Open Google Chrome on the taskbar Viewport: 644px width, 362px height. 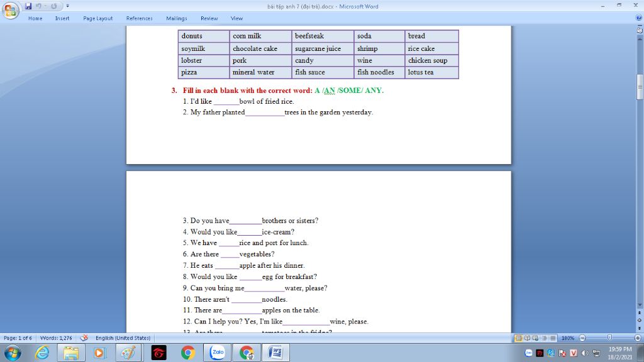click(x=187, y=353)
